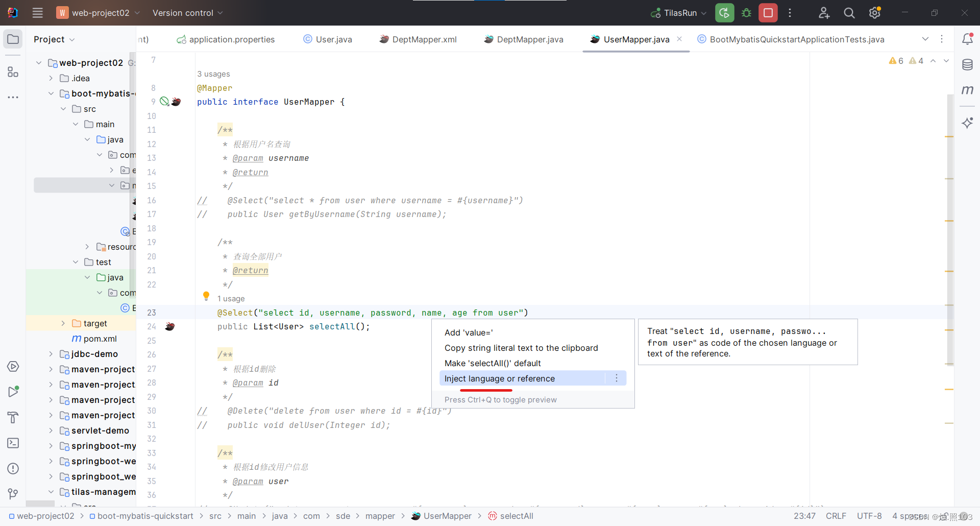The height and width of the screenshot is (526, 980).
Task: Change the CRLF line separator
Action: (836, 516)
